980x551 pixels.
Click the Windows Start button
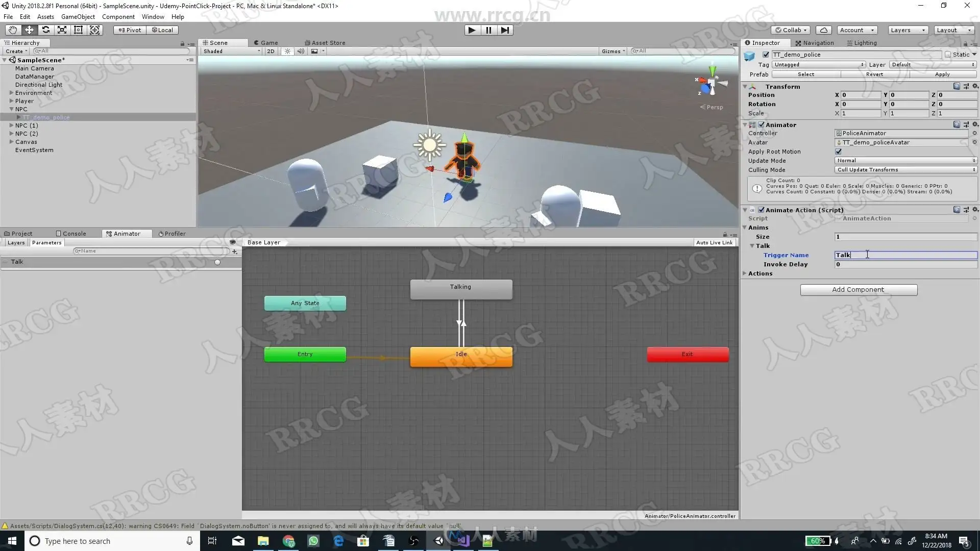tap(12, 541)
